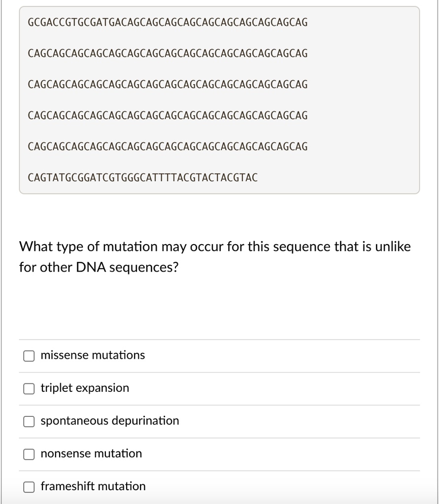Click the third line of the DNA sequence

click(x=168, y=85)
